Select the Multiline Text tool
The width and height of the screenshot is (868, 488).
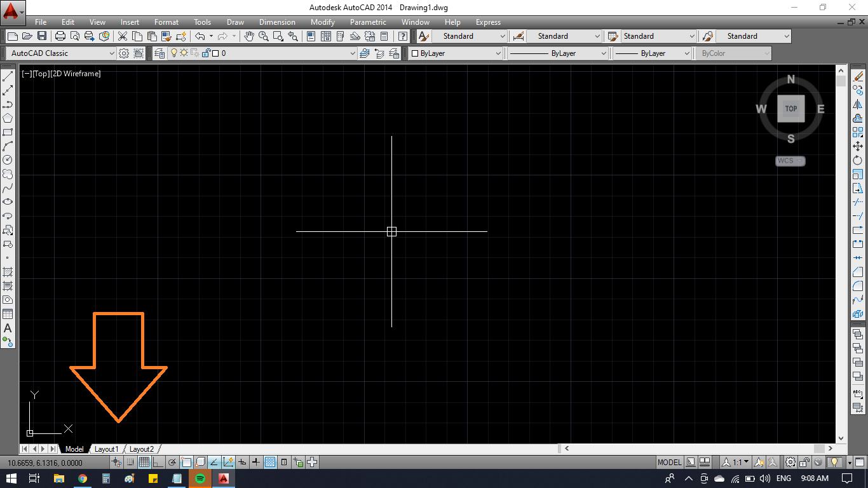(8, 328)
